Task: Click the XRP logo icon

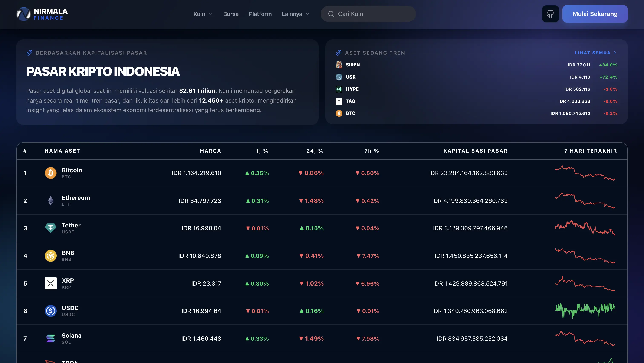Action: click(50, 283)
